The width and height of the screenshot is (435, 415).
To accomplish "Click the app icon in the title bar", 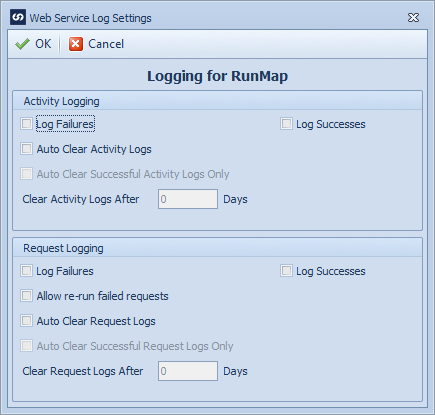I will pyautogui.click(x=18, y=17).
